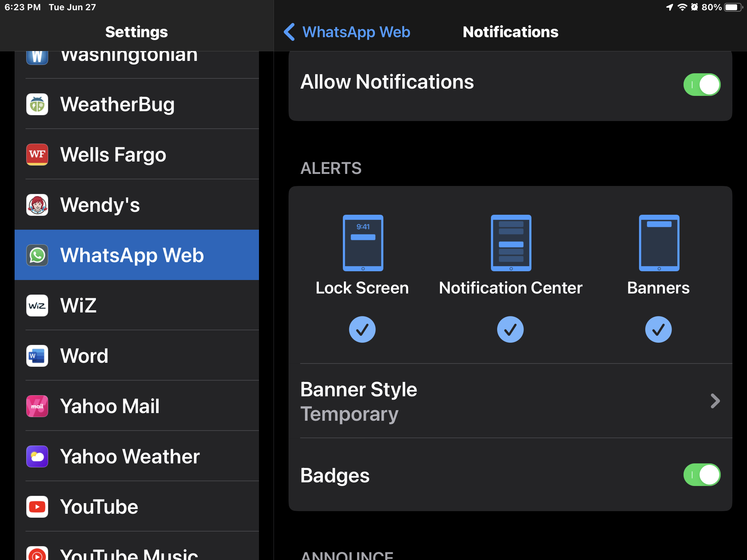Tap the Wendy's app icon
Screen dimensions: 747x560
(37, 205)
